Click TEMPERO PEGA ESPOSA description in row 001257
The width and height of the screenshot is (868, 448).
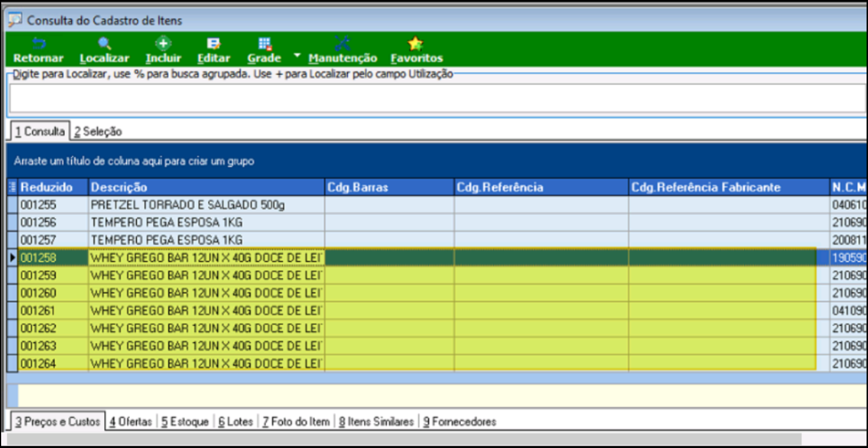pyautogui.click(x=207, y=239)
